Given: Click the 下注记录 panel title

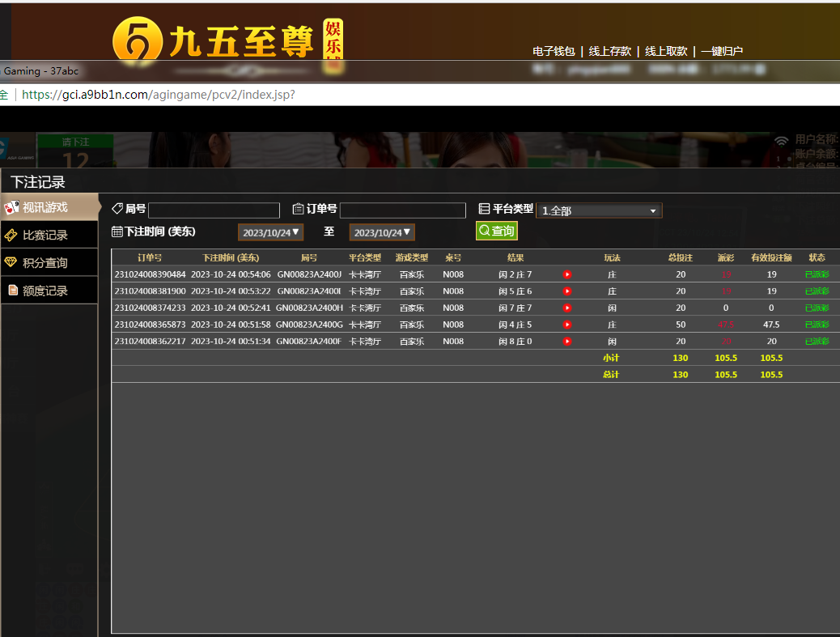Looking at the screenshot, I should 38,182.
